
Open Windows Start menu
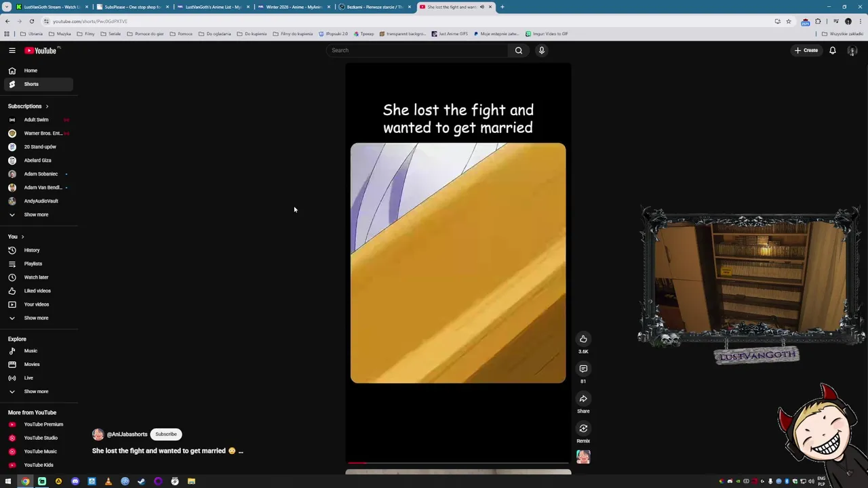[x=8, y=481]
